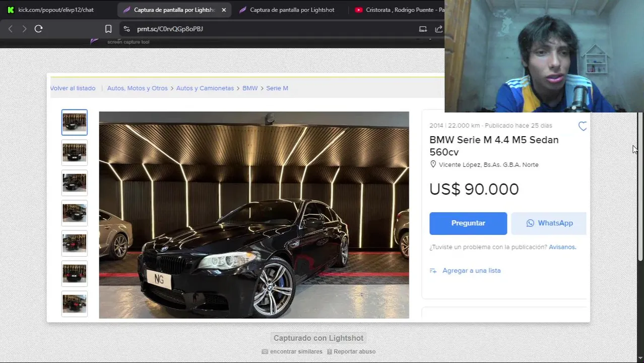
Task: Open BMW breadcrumb link
Action: pyautogui.click(x=250, y=88)
